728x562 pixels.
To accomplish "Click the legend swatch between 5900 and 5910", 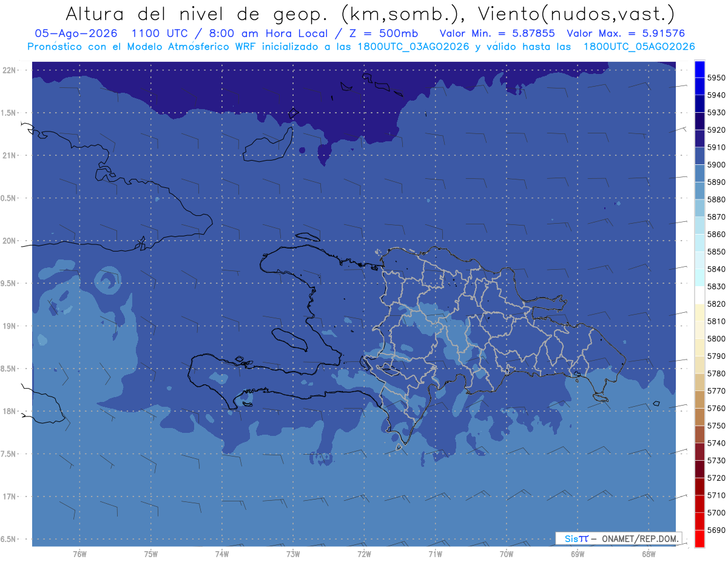I will pos(699,156).
